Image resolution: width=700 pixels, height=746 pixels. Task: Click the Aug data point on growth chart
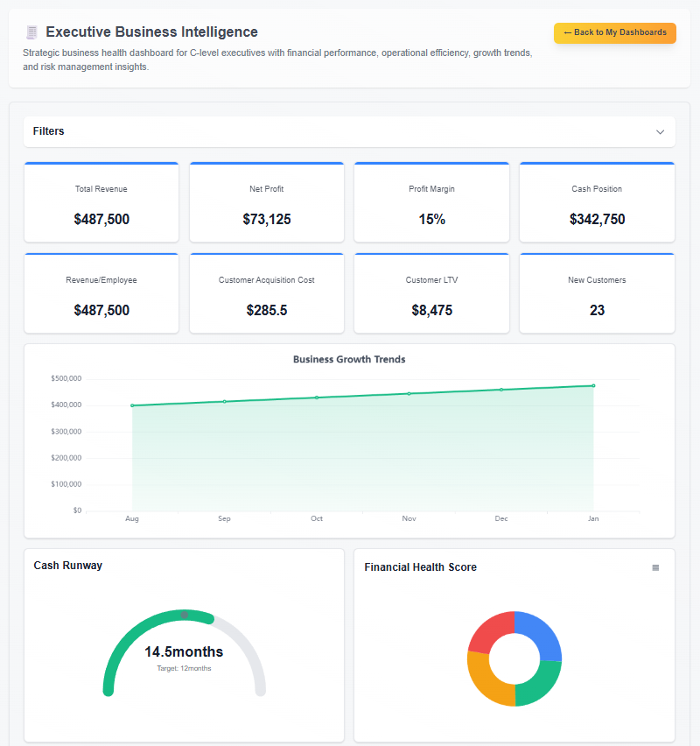[132, 405]
